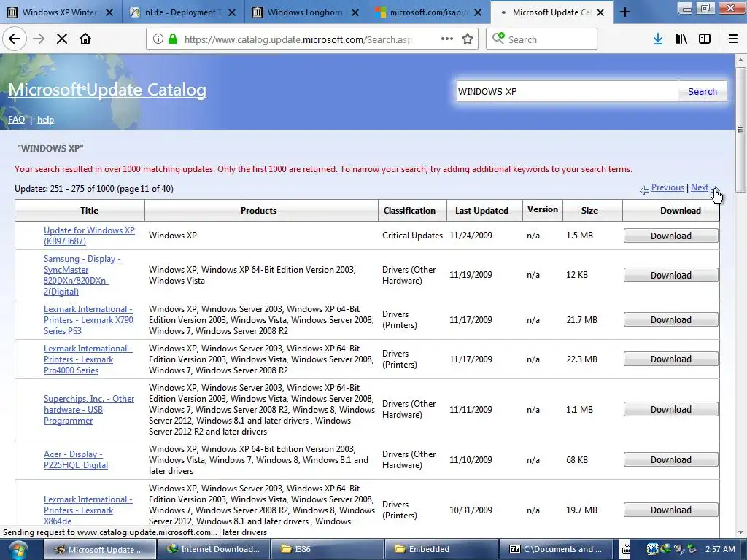Open the Embedded folder taskbar button

click(441, 550)
